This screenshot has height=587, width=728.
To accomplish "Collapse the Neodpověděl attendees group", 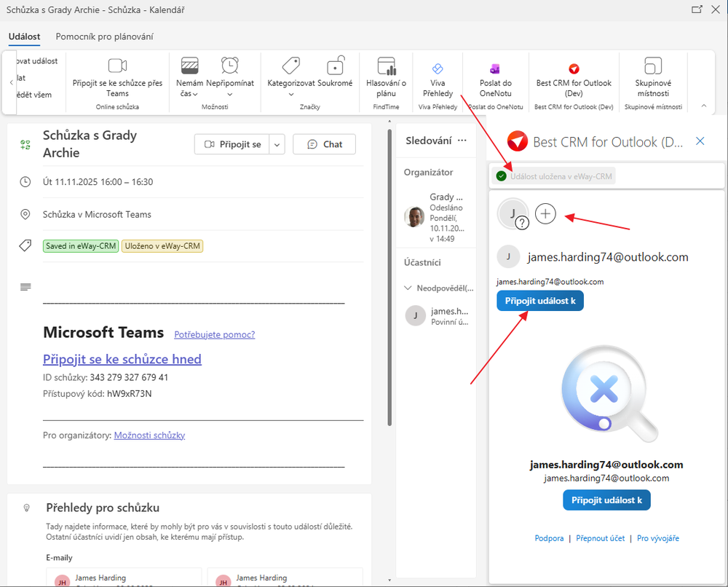I will coord(408,288).
